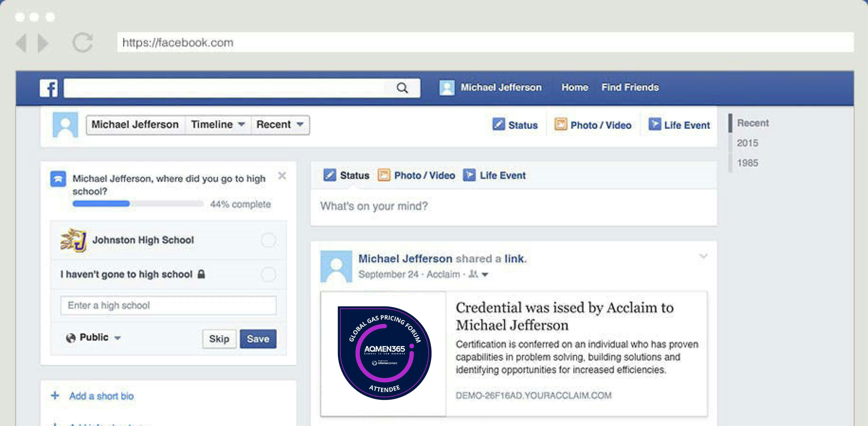Expand the post options chevron
868x426 pixels.
click(x=703, y=256)
